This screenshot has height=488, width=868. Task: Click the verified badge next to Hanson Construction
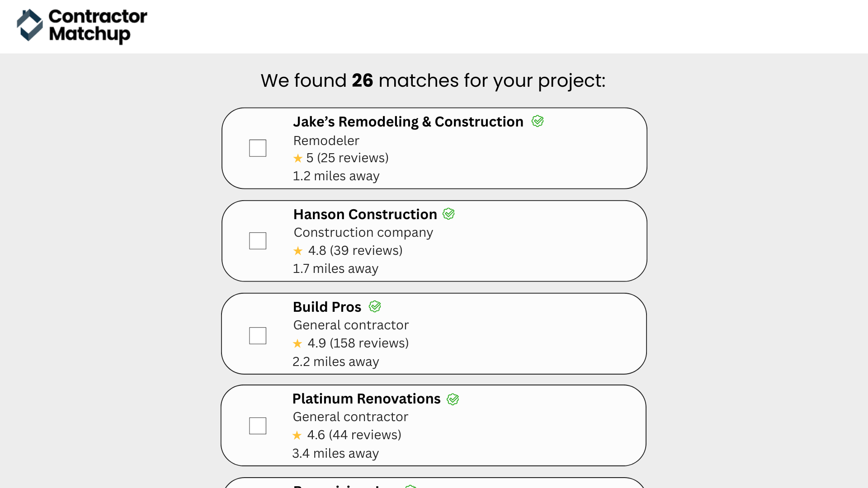[448, 214]
